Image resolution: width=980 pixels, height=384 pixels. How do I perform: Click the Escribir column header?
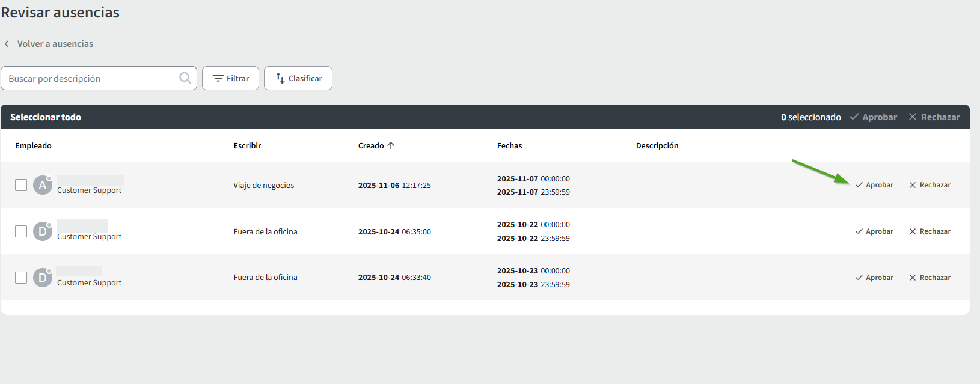point(247,145)
